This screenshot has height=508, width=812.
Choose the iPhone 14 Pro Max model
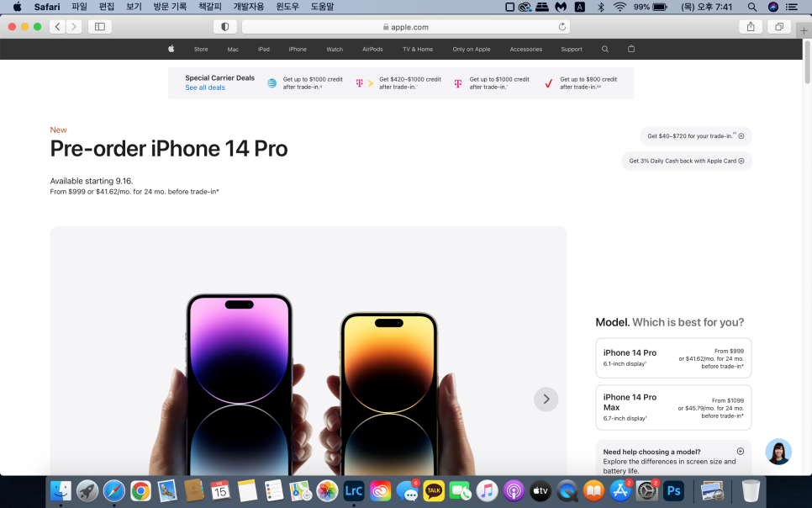pos(673,407)
